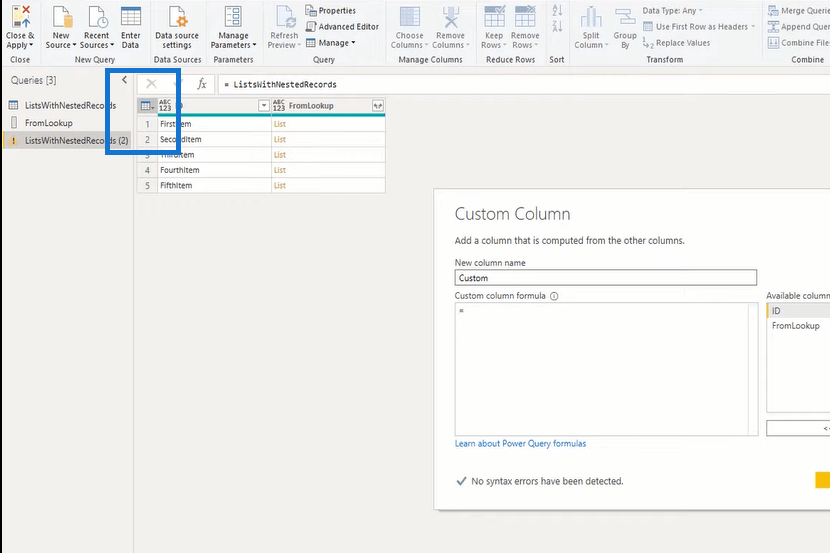Click the fx formula icon

[202, 84]
